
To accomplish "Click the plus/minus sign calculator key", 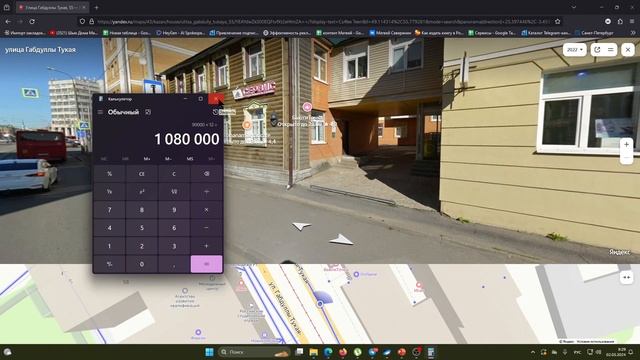I will click(109, 264).
